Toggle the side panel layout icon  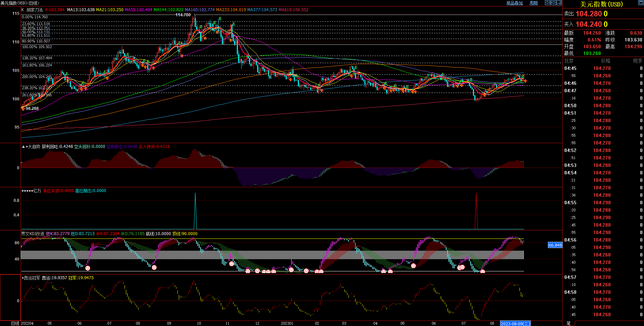(x=559, y=3)
